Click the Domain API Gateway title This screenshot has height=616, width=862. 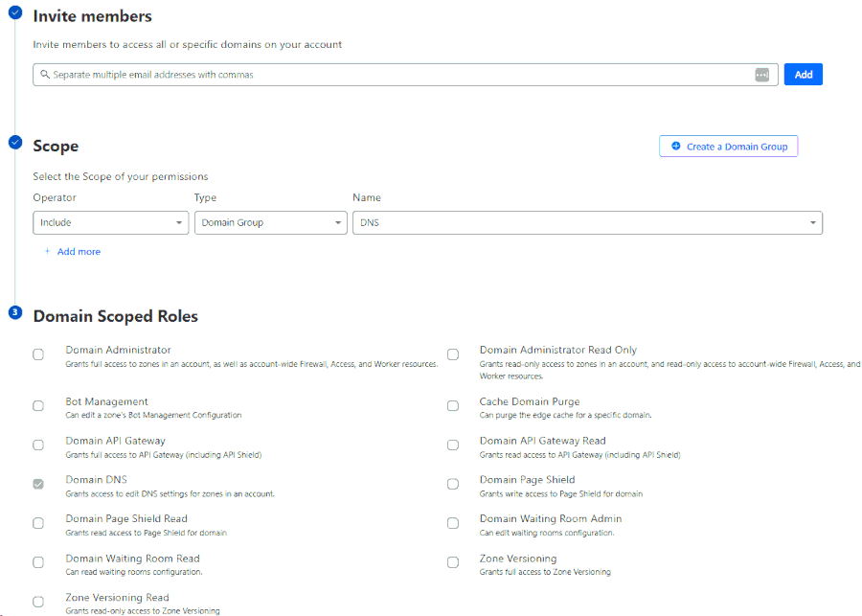click(115, 441)
